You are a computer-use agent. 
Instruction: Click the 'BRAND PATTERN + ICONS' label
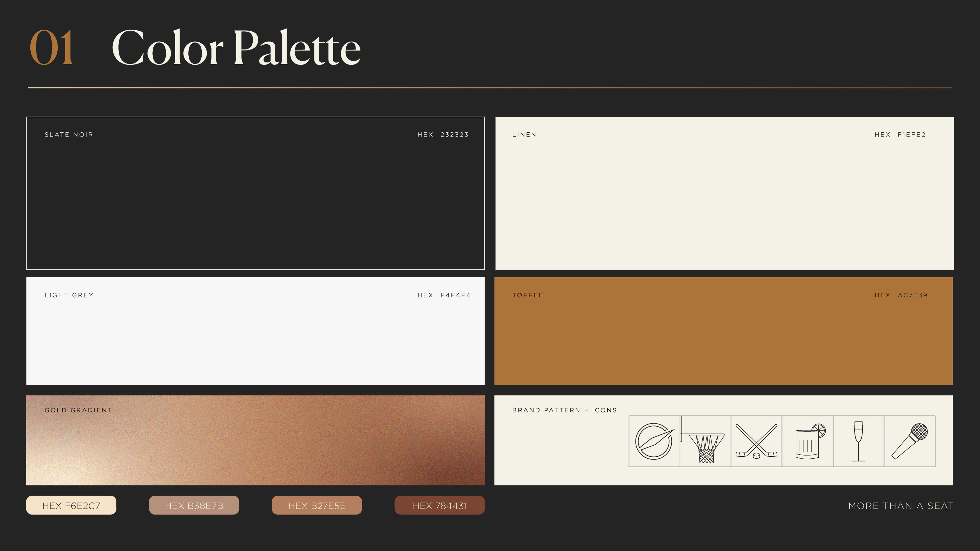(x=565, y=410)
